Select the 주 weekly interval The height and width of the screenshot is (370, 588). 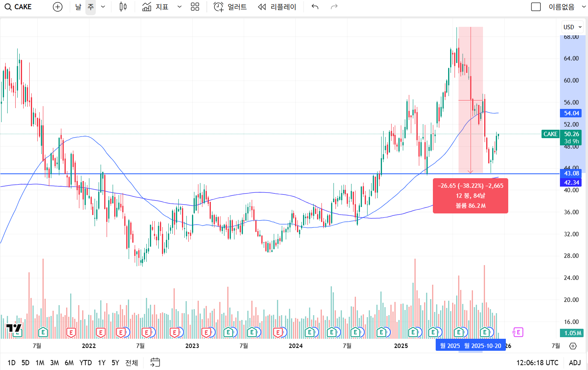91,7
